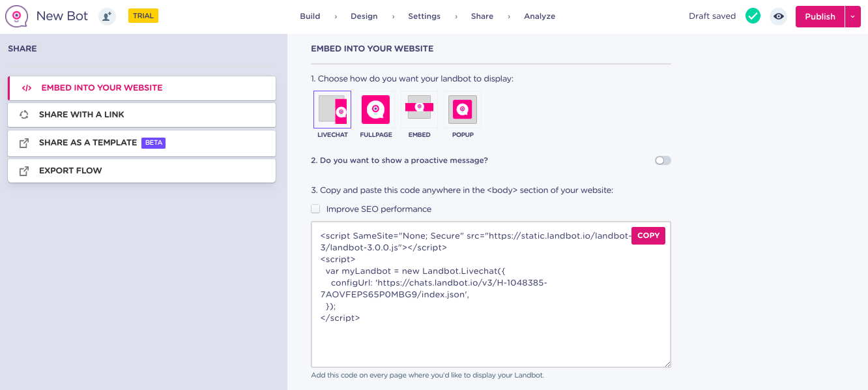Switch to the Share step

point(482,16)
